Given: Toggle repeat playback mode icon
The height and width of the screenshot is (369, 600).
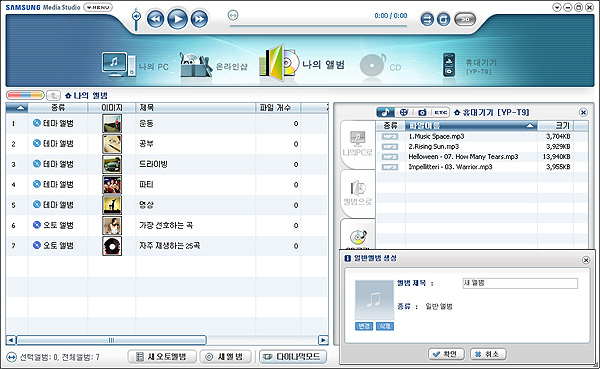Looking at the screenshot, I should click(x=443, y=19).
